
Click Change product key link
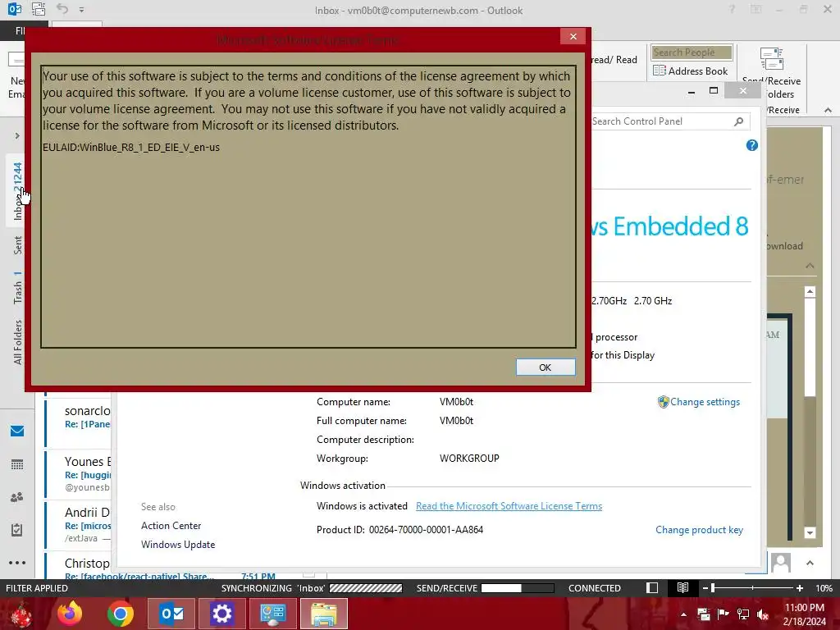[699, 530]
